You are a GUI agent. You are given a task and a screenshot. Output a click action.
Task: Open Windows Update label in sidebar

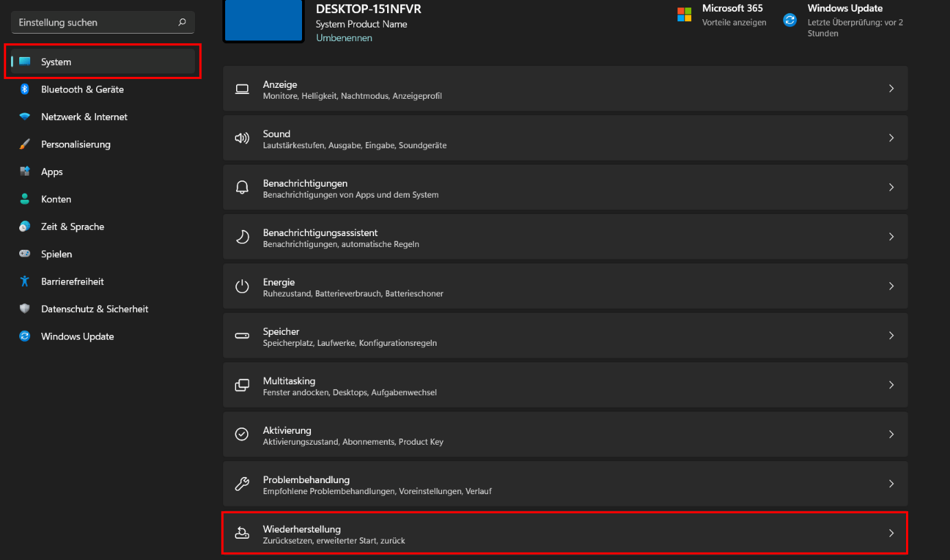pyautogui.click(x=78, y=336)
